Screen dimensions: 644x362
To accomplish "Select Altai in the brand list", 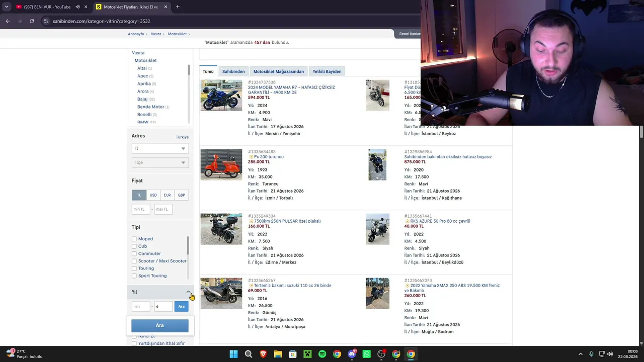I will click(142, 68).
